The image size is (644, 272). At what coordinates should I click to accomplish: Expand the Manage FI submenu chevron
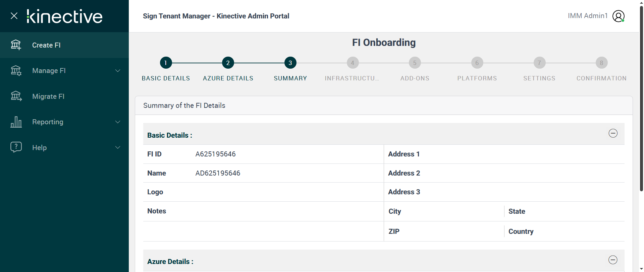(118, 71)
